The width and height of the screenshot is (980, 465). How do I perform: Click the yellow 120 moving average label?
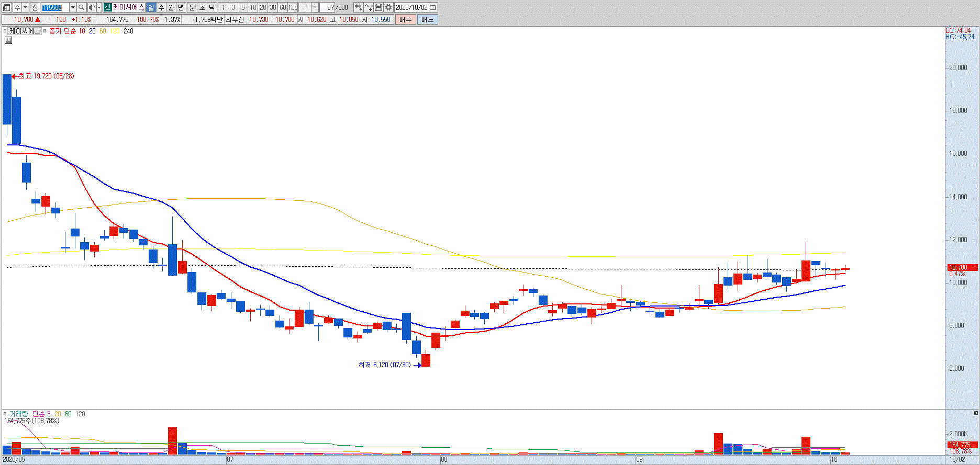(115, 31)
